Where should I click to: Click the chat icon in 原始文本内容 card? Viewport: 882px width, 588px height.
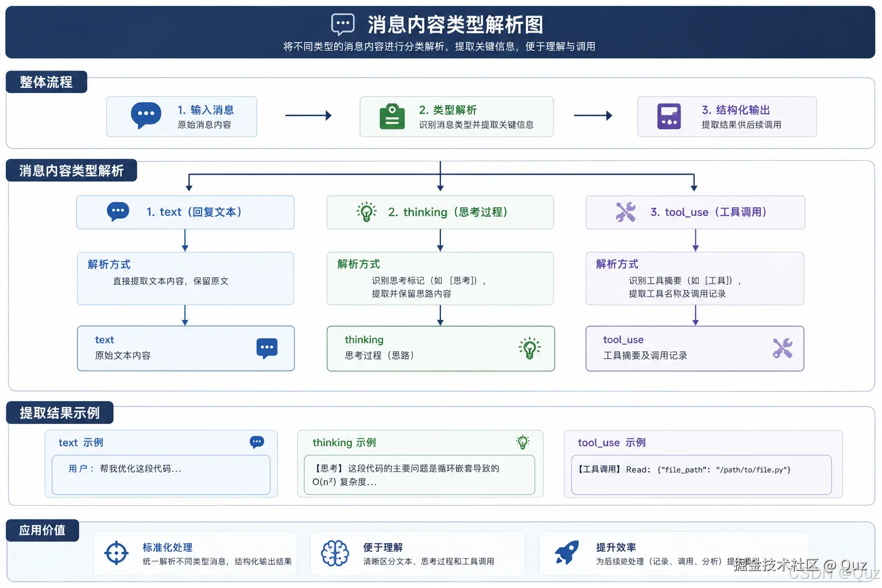click(x=267, y=349)
